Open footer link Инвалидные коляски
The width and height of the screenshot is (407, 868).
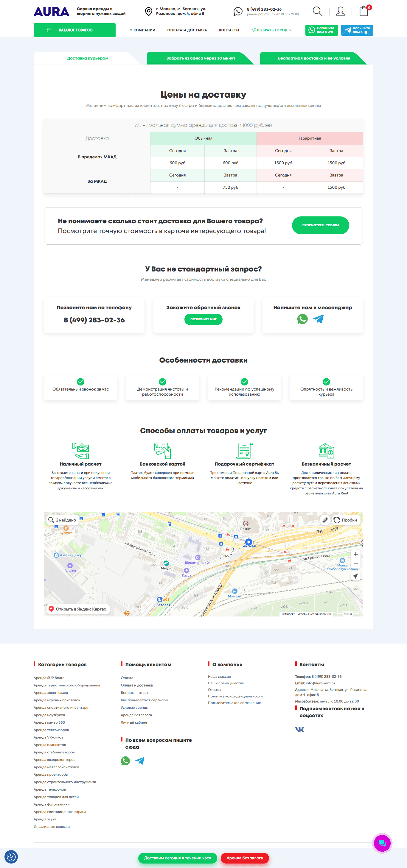[52, 827]
